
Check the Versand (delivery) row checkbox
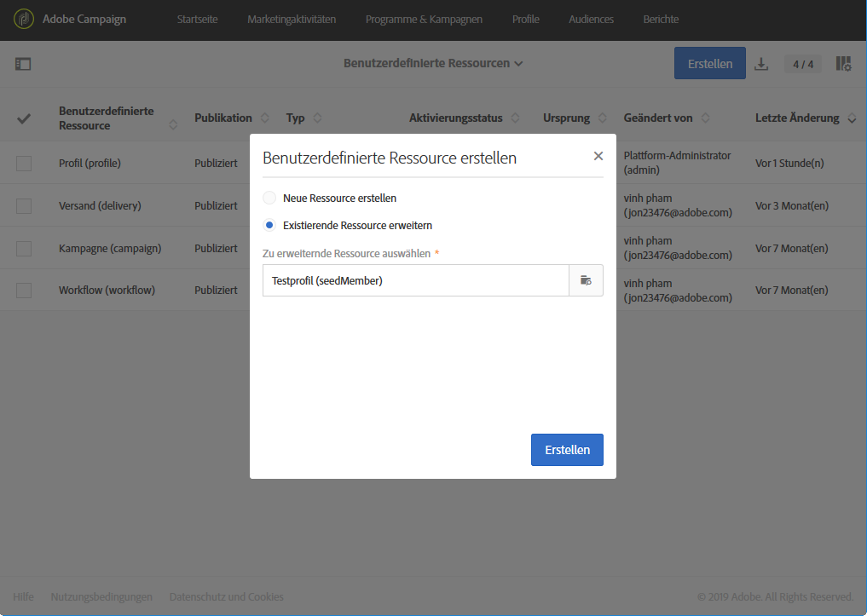pyautogui.click(x=24, y=206)
